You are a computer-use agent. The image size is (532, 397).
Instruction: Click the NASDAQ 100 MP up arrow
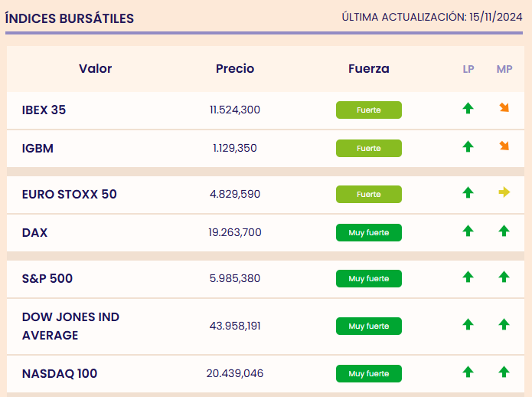click(504, 372)
